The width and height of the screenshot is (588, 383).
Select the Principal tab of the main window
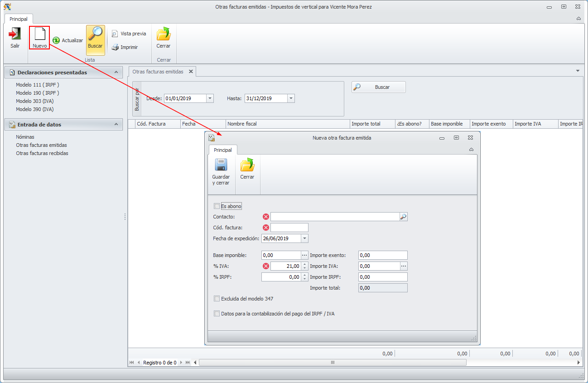tap(19, 19)
